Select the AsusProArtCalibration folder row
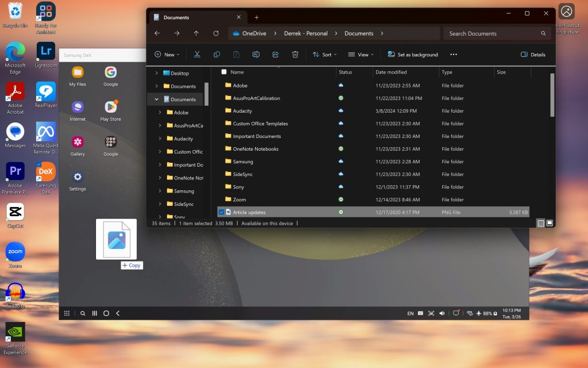The image size is (588, 368). coord(373,98)
